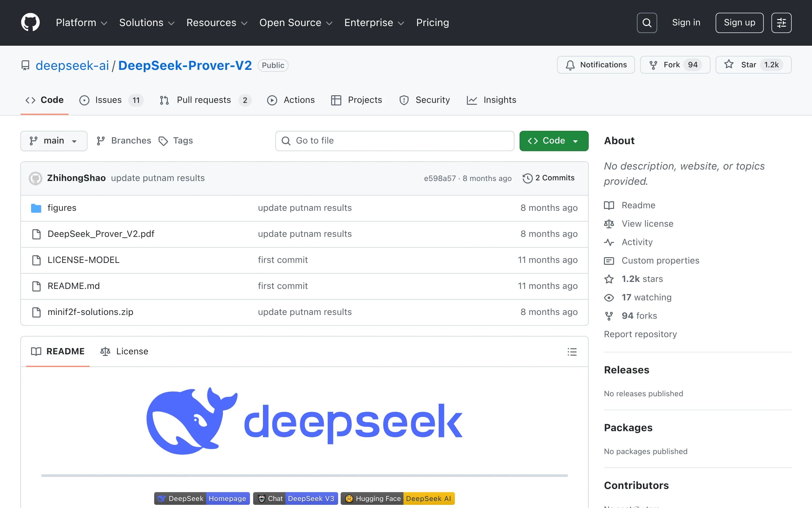Star the DeepSeek-Prover-V2 repository
Screen dimensions: 812x508
(x=753, y=65)
